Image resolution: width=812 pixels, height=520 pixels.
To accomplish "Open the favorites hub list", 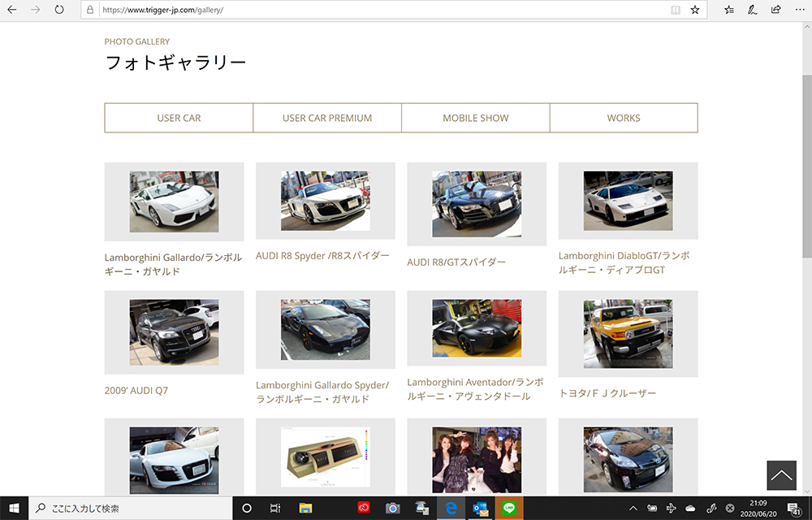I will (x=729, y=10).
